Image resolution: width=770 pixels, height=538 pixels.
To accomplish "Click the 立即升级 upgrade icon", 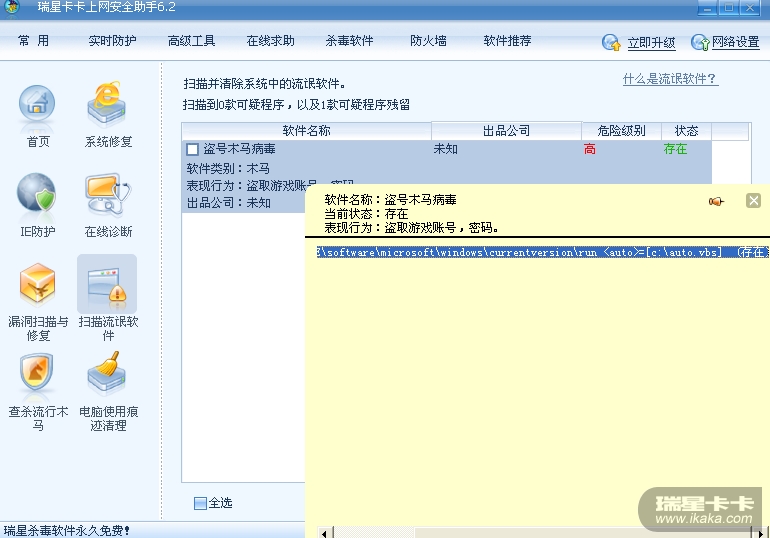I will click(611, 42).
